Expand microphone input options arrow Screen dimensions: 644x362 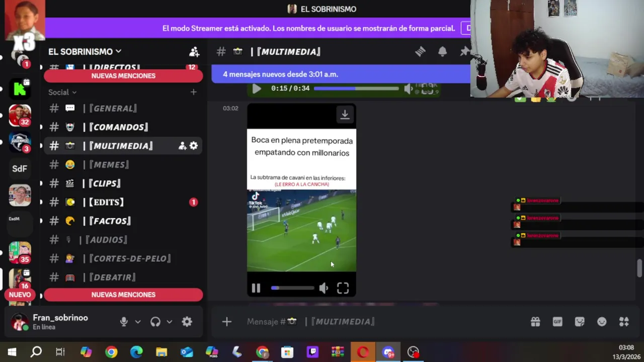pos(138,322)
